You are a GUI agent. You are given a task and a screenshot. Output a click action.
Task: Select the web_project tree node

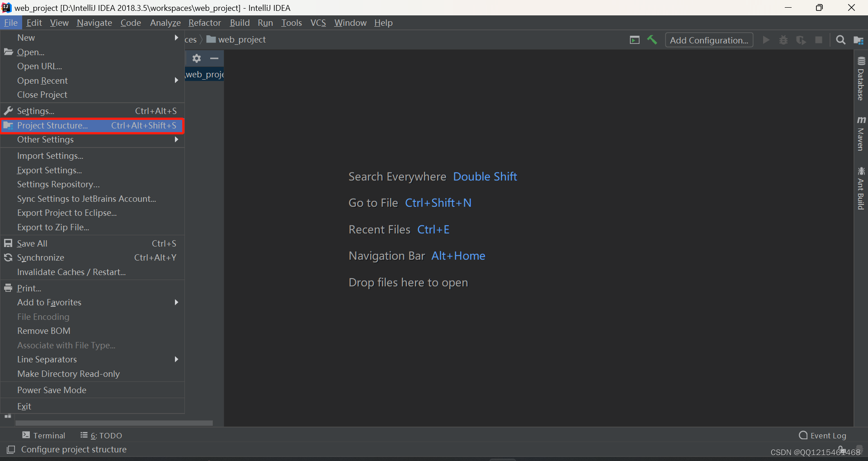pyautogui.click(x=205, y=74)
